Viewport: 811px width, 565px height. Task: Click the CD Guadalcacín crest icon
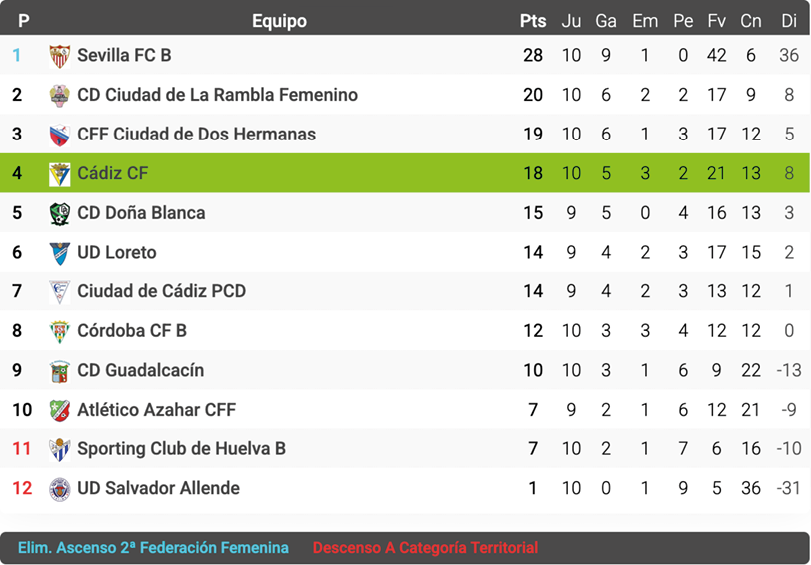click(x=60, y=371)
